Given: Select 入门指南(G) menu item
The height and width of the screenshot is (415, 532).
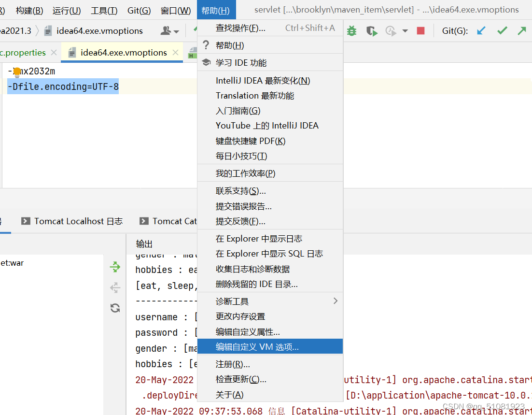Looking at the screenshot, I should pos(270,111).
